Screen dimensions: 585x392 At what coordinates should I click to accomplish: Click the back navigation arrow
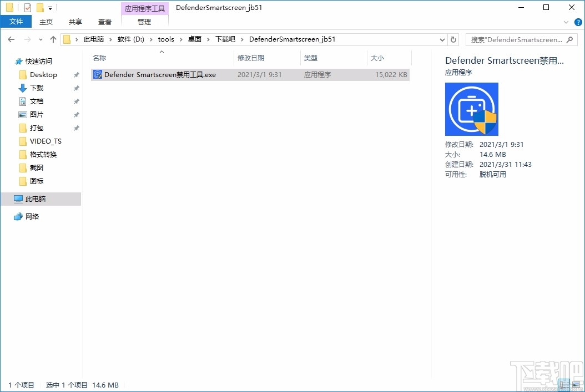pos(11,39)
